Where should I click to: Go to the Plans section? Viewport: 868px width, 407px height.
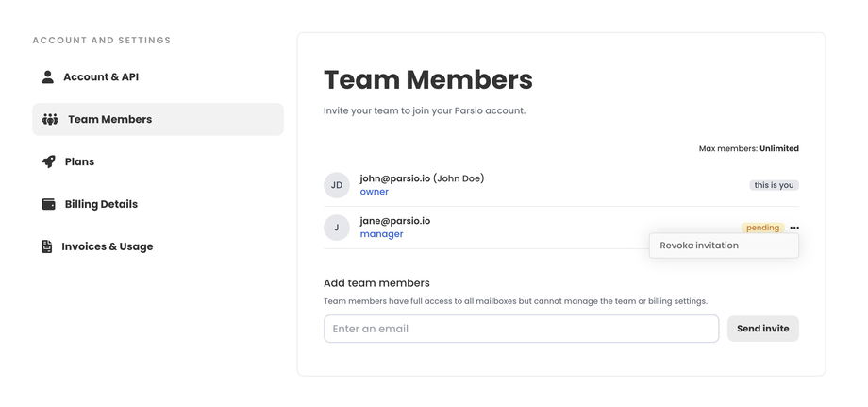coord(79,161)
